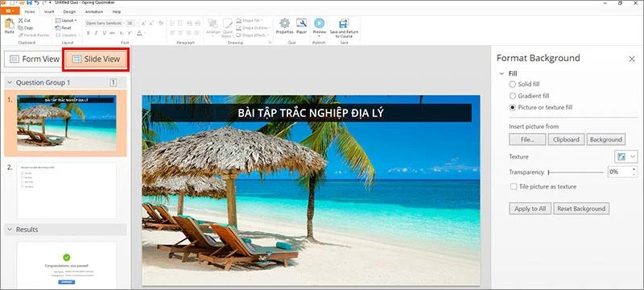Viewport: 644px width, 290px height.
Task: Click Apply to All button
Action: coord(530,209)
